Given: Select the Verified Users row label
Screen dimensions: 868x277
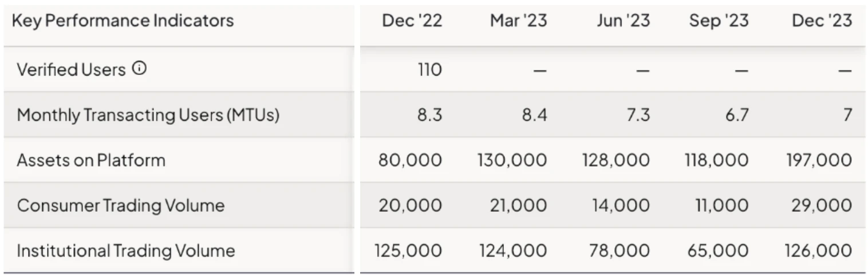Looking at the screenshot, I should pos(71,70).
